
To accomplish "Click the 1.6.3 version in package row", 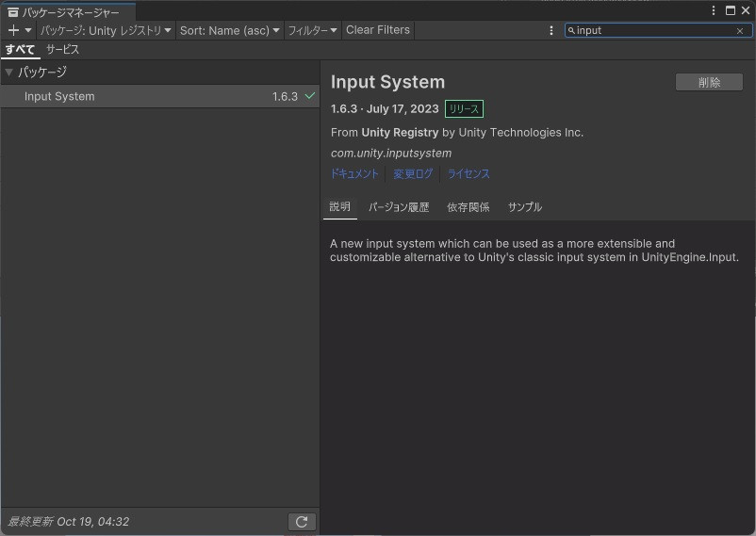I will tap(285, 96).
